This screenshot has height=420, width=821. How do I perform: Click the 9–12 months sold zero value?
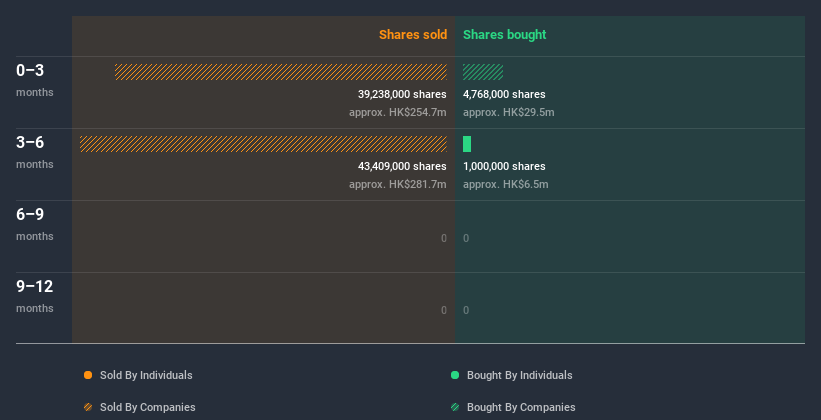pyautogui.click(x=444, y=311)
